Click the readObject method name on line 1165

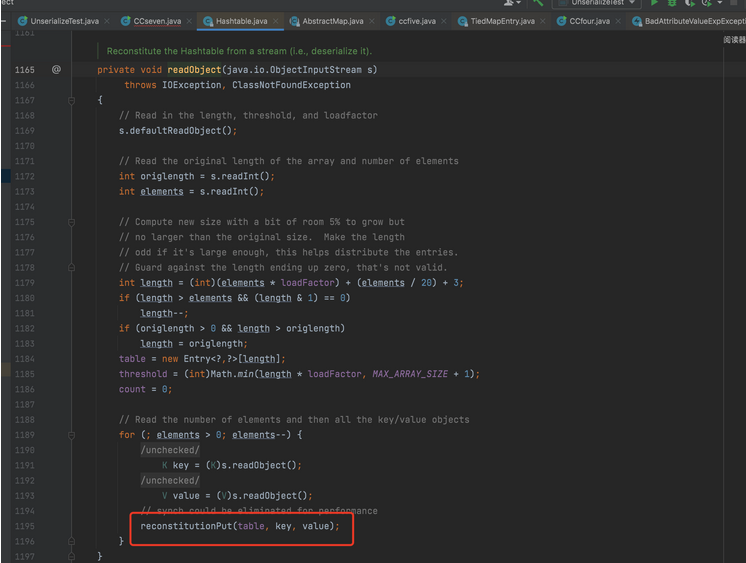[x=194, y=69]
